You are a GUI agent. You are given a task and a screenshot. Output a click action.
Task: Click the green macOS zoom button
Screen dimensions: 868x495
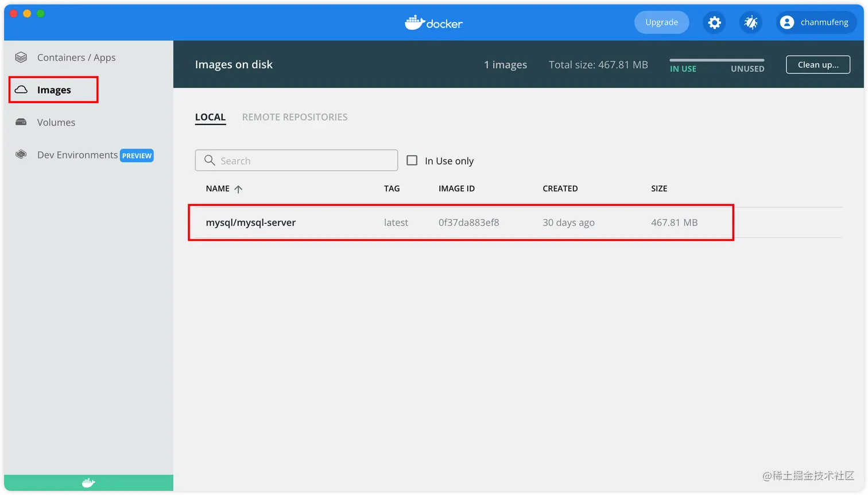point(41,13)
